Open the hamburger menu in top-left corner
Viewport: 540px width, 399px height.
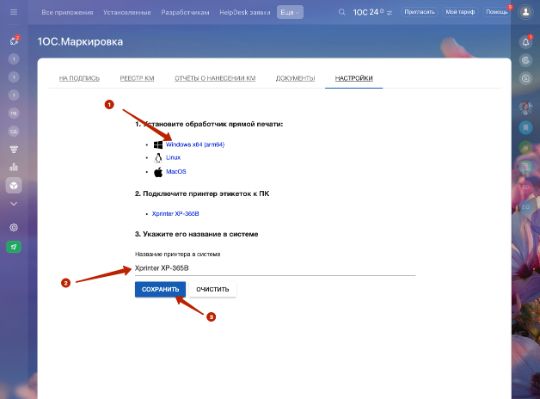point(14,12)
